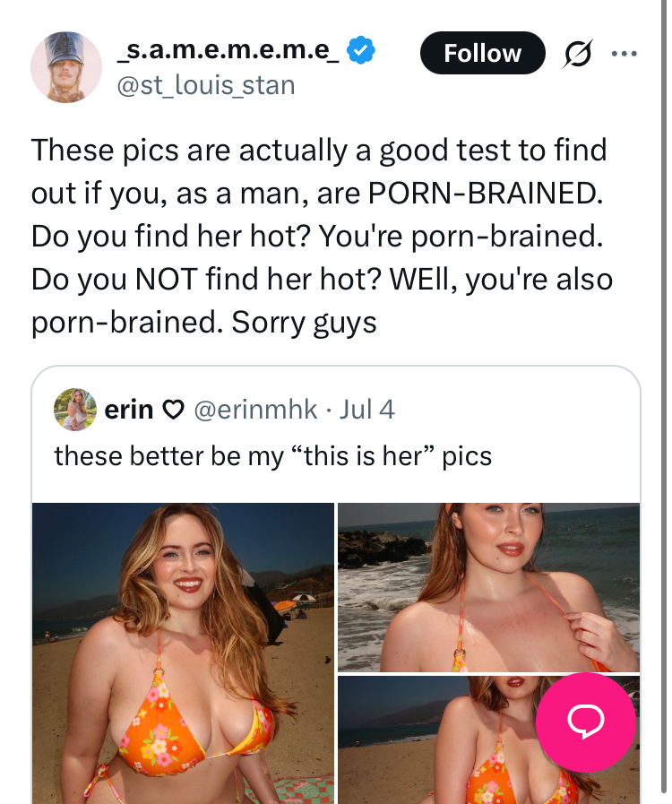Image resolution: width=672 pixels, height=804 pixels.
Task: Click erin's small profile avatar
Action: [x=74, y=410]
